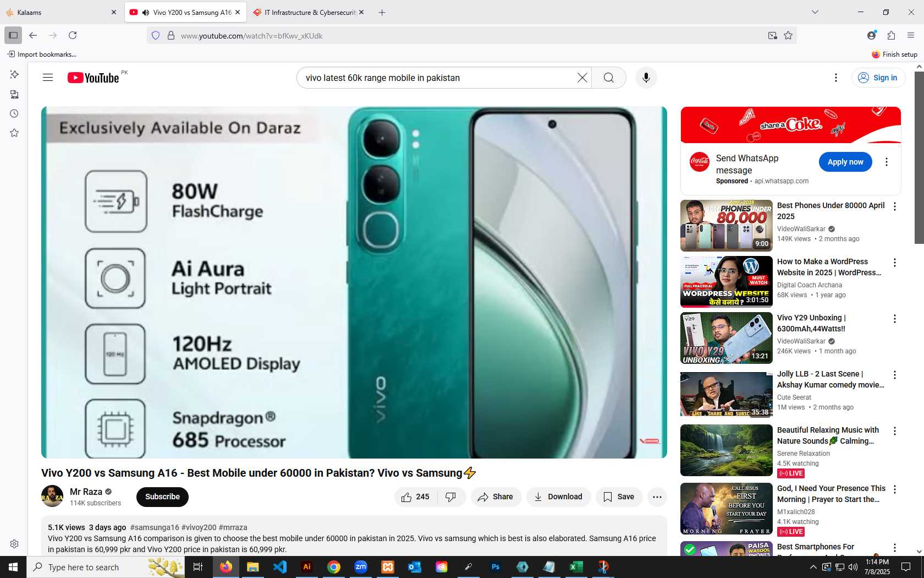Open the #samsunga16 hashtag

155,527
